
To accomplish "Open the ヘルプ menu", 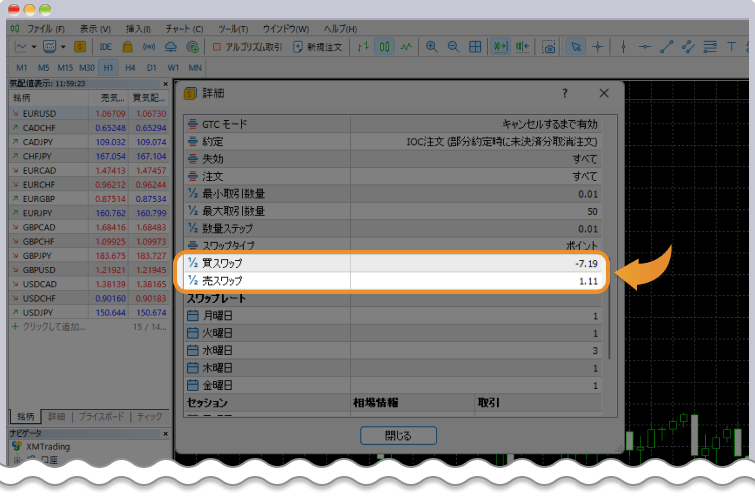I will pyautogui.click(x=340, y=29).
